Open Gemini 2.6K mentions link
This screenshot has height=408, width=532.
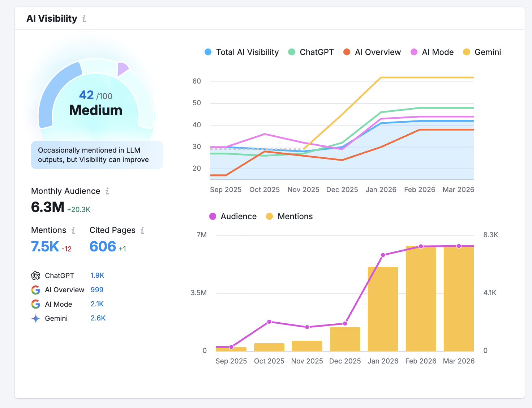(x=98, y=318)
